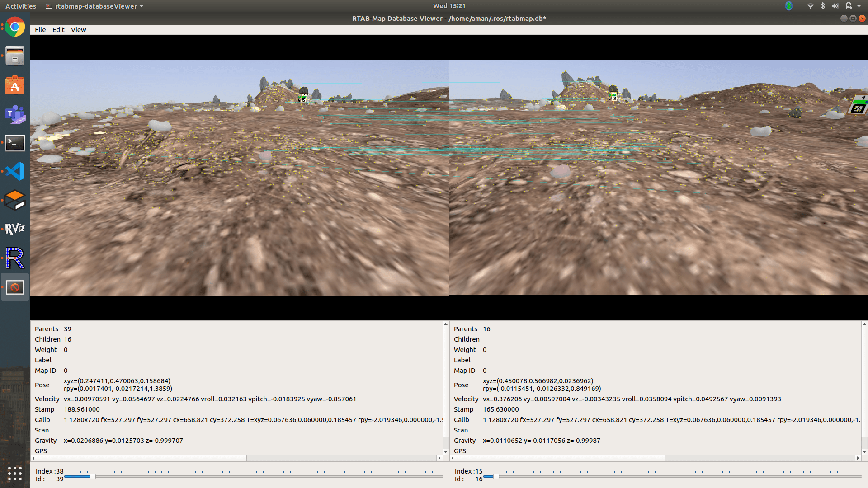Viewport: 868px width, 488px height.
Task: Open the File menu
Action: point(40,30)
